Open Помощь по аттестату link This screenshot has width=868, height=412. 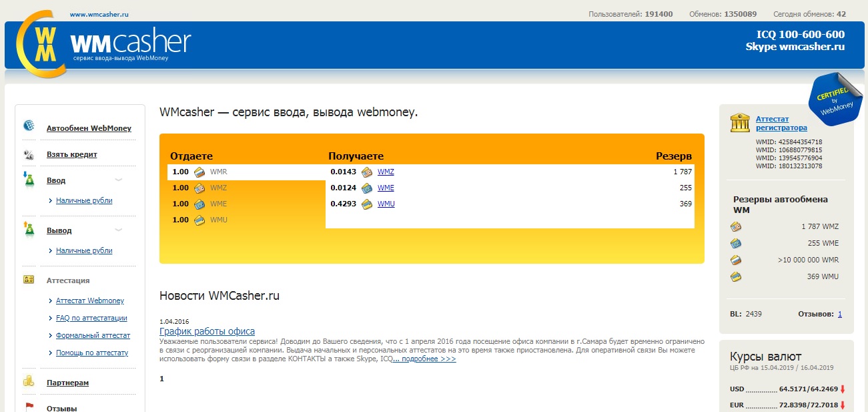pyautogui.click(x=92, y=353)
